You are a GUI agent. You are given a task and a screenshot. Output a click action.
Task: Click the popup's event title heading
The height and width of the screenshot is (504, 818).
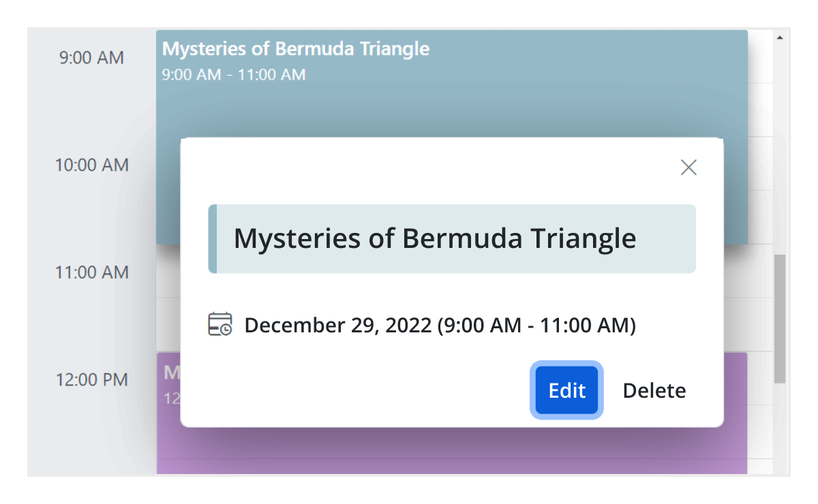click(x=435, y=239)
